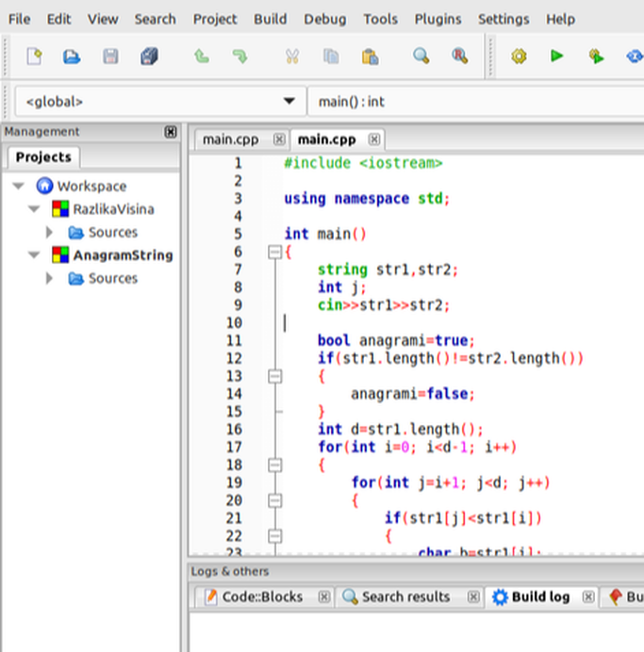The width and height of the screenshot is (644, 652).
Task: Close the Build log tab
Action: coord(588,596)
